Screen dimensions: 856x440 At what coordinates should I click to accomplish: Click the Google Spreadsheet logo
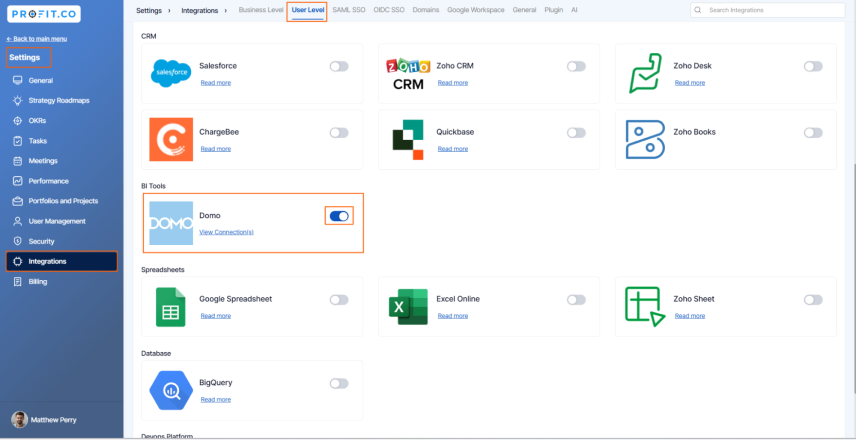[x=171, y=307]
